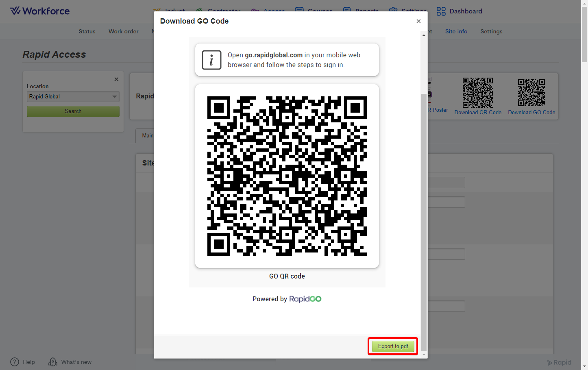
Task: Open the Work order tab
Action: pos(124,31)
